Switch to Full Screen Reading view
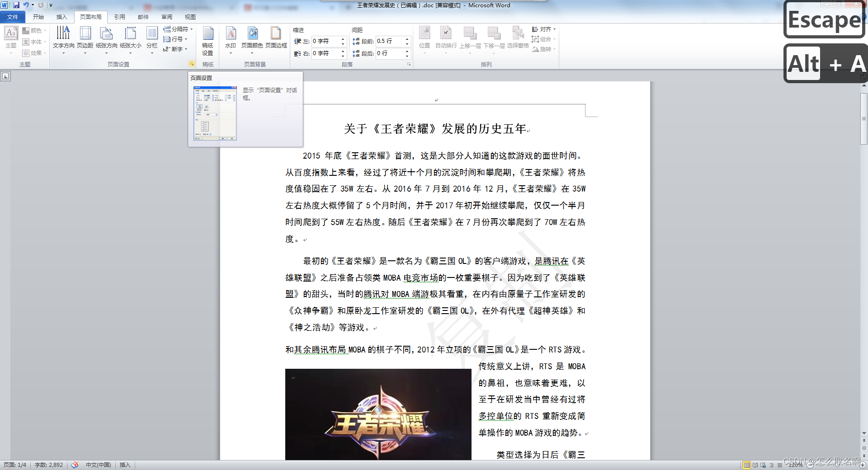Screen dimensions: 868x470 coord(755,465)
